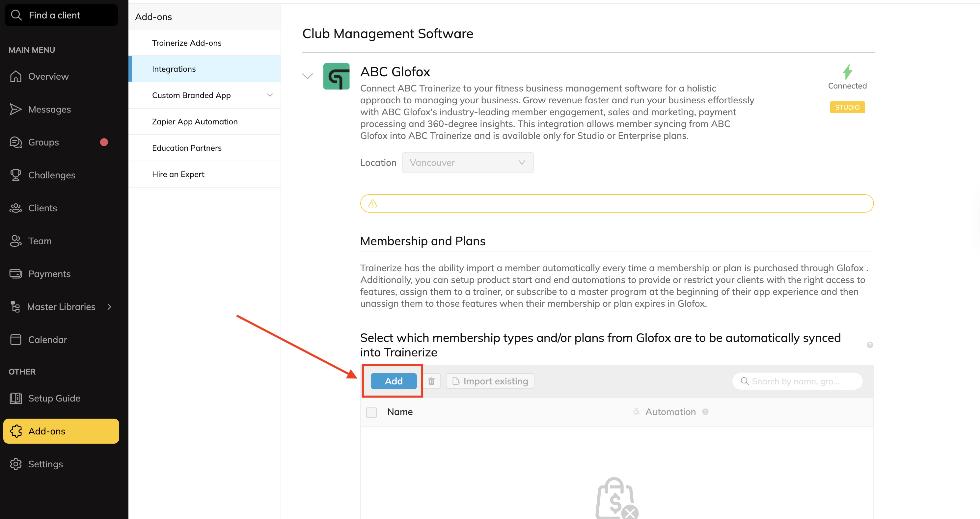Open Hire an Expert page
980x519 pixels.
click(x=205, y=174)
